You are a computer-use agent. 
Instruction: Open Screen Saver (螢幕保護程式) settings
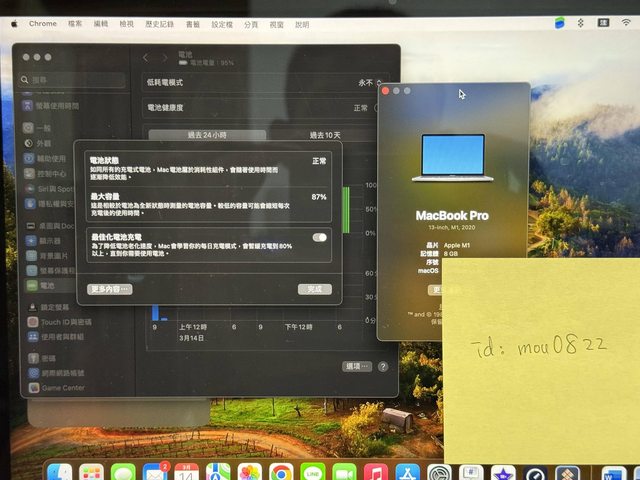pos(50,271)
